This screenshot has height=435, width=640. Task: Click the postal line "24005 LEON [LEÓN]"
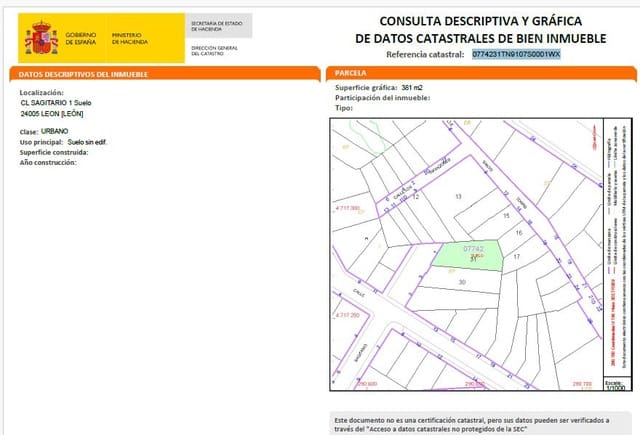[x=52, y=114]
